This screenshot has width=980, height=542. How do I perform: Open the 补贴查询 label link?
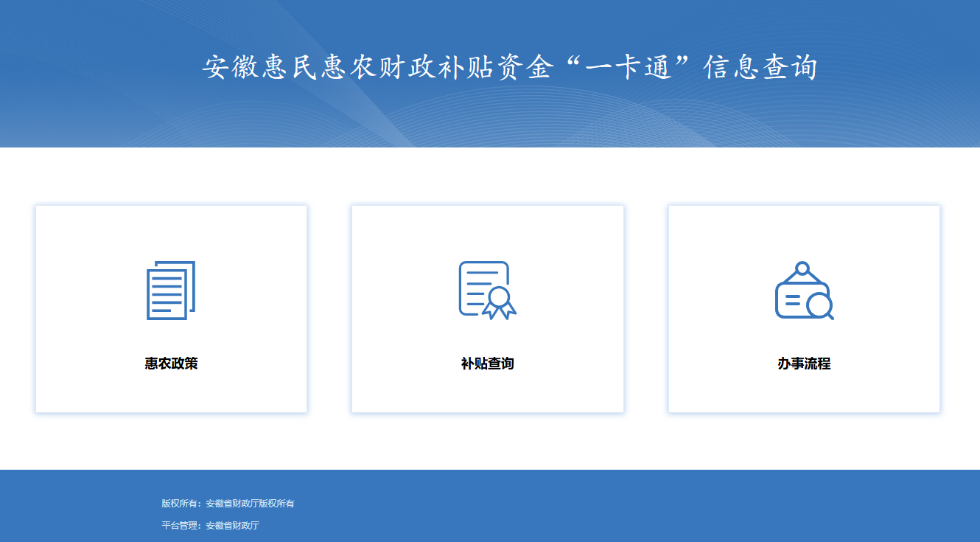[x=487, y=364]
